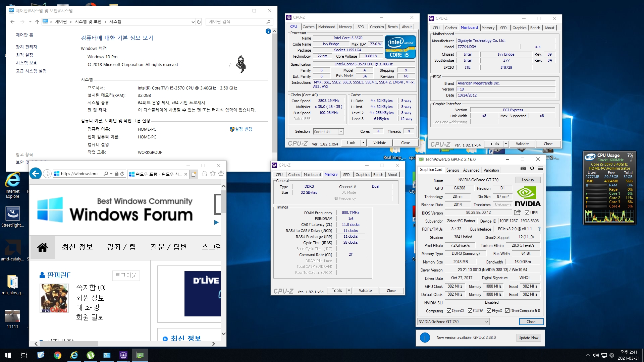Click Windows Forum home icon in navigation
This screenshot has width=644, height=362.
42,247
